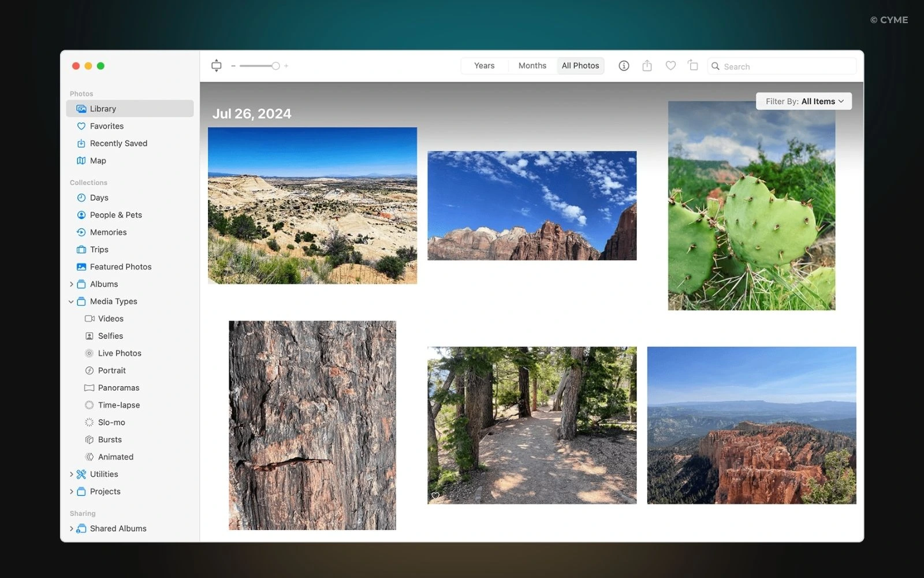
Task: Click the Days clock icon
Action: (x=81, y=198)
